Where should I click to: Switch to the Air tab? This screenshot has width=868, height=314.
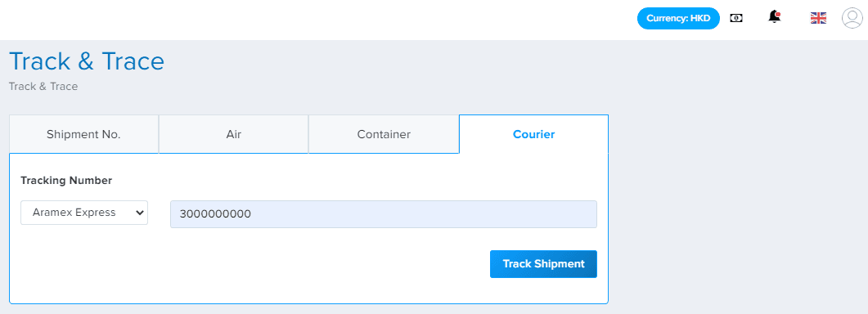(234, 134)
